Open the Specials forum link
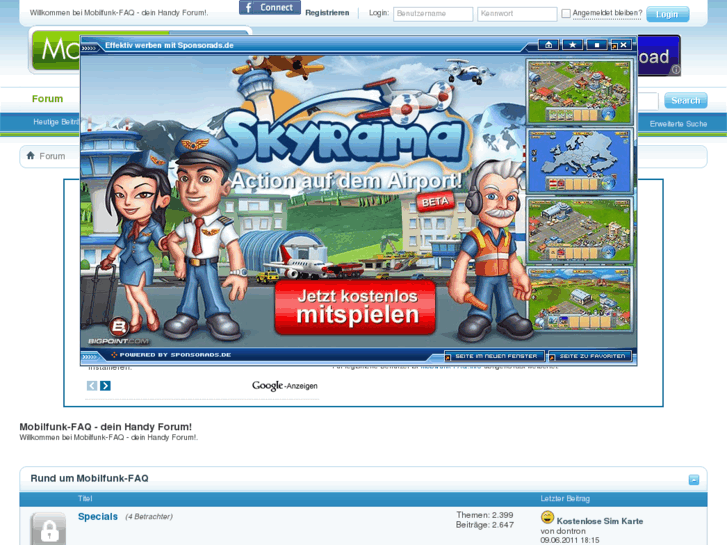727x545 pixels. (98, 517)
